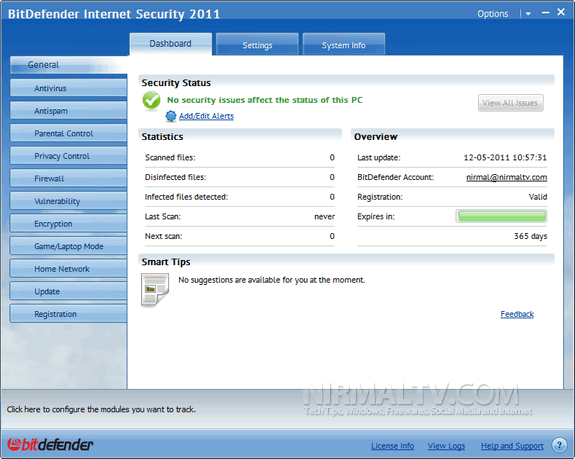Close the BitDefender window

(x=561, y=12)
